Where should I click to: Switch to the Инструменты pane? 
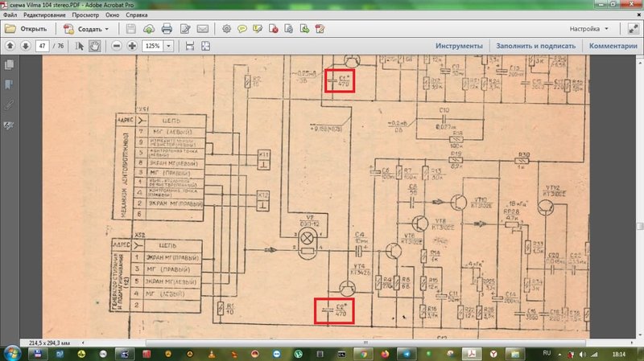coord(459,46)
